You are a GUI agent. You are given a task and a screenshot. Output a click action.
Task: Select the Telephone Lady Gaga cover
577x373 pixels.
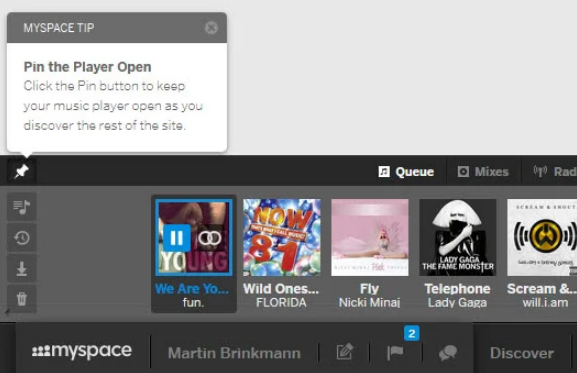pos(458,237)
